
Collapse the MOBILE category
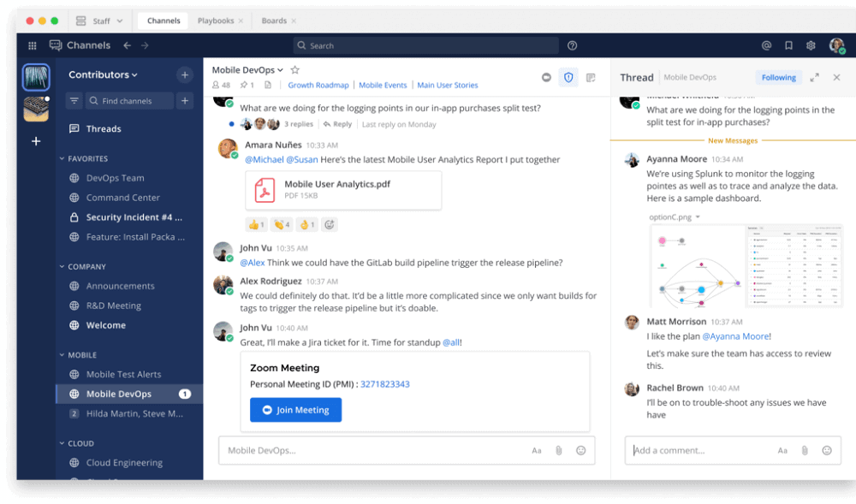pos(78,355)
